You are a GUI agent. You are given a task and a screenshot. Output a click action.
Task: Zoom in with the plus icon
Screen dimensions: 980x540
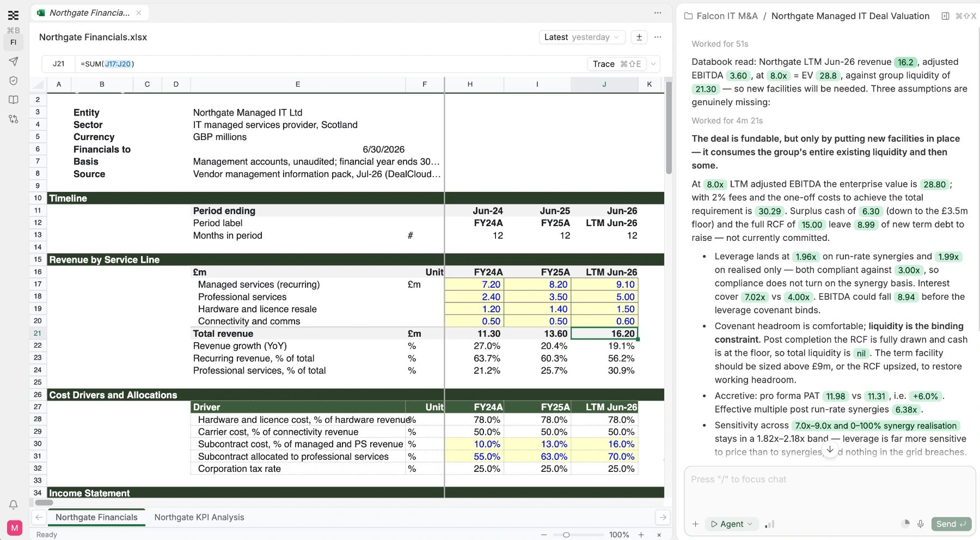tap(641, 535)
